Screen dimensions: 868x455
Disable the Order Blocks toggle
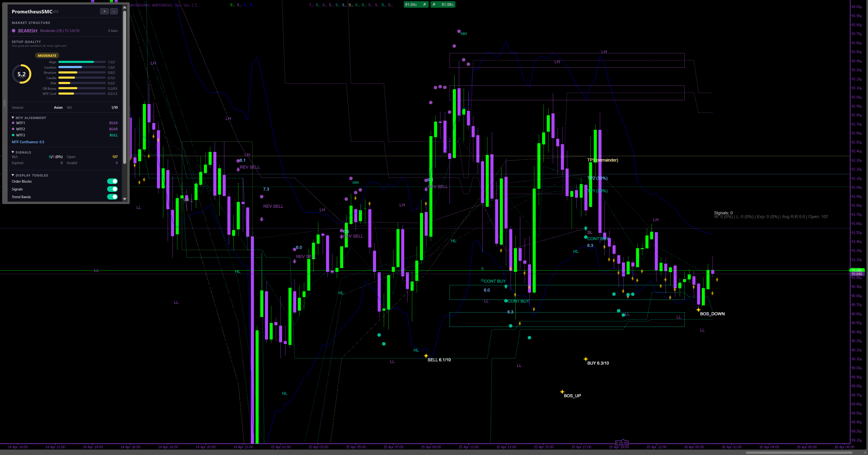[x=112, y=181]
